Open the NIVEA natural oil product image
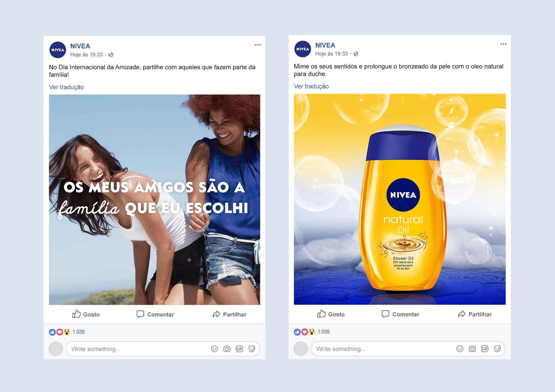This screenshot has width=555, height=392. (400, 199)
